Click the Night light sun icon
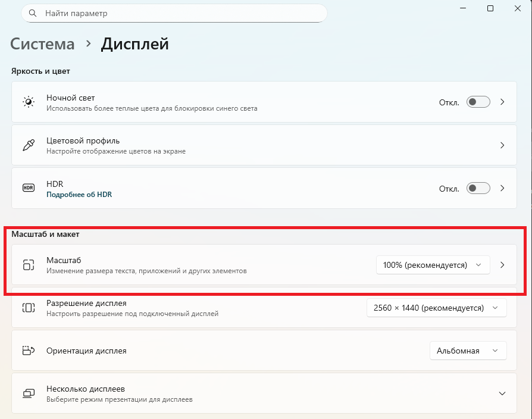The height and width of the screenshot is (419, 532). point(29,102)
